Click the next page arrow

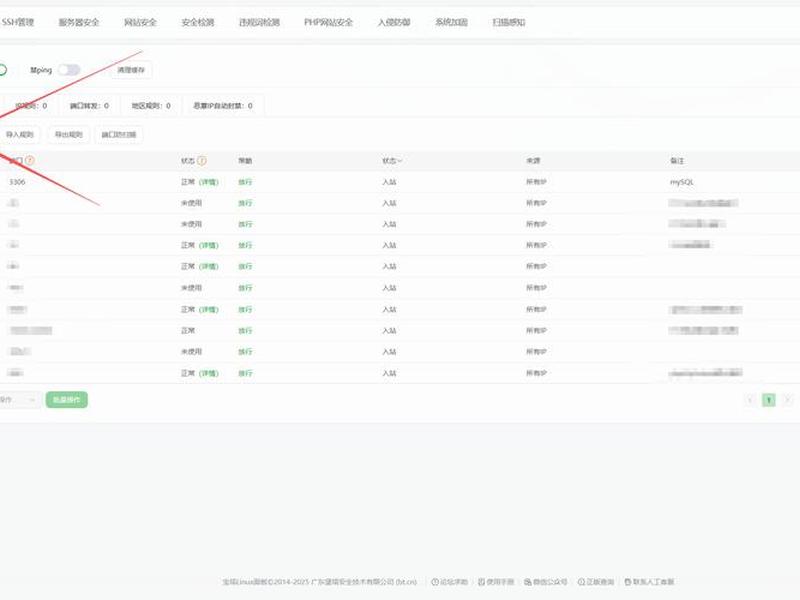[x=787, y=400]
